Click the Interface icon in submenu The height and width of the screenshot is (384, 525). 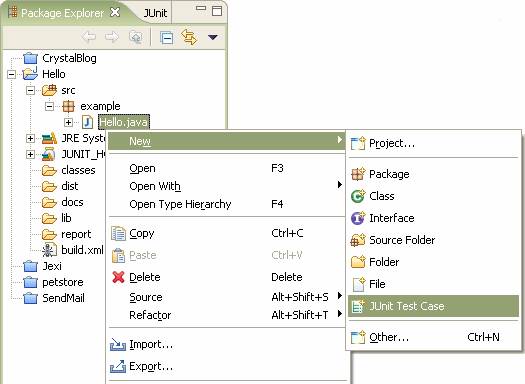coord(358,218)
